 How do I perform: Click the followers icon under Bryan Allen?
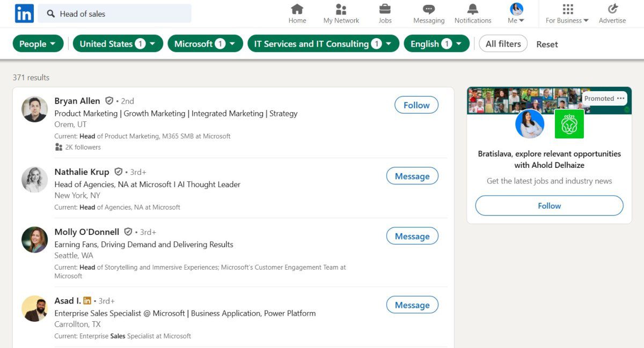[58, 147]
